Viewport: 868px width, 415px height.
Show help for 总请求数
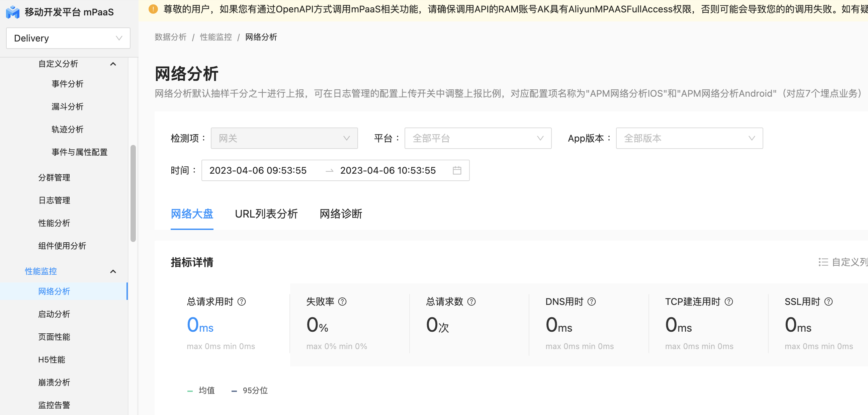point(471,302)
